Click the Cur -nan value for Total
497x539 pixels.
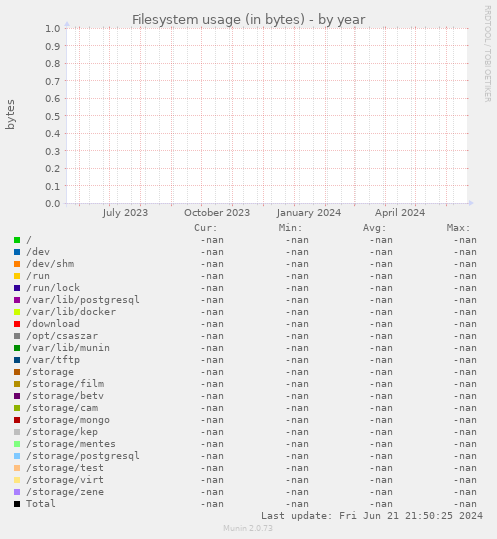tap(212, 504)
